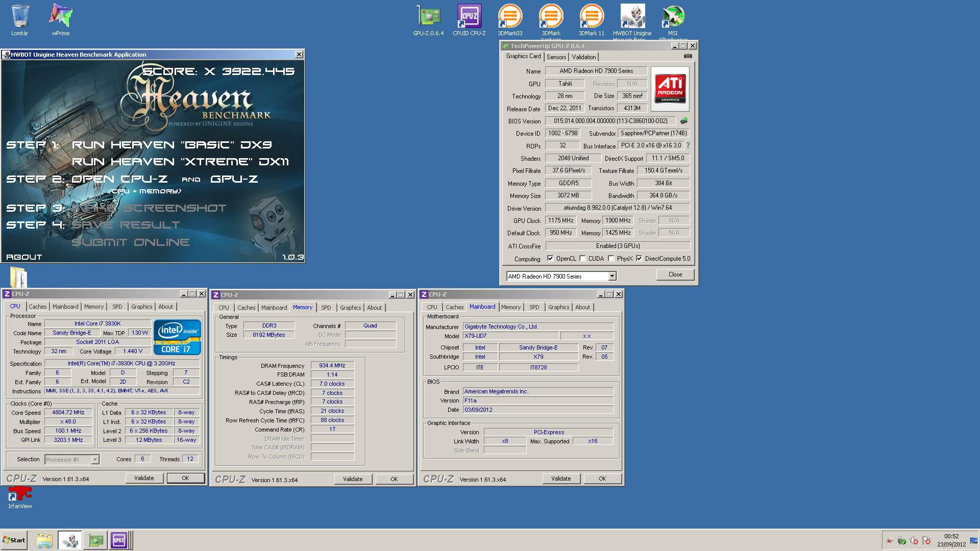Open the IrfanView desktop shortcut
The image size is (980, 551).
click(x=20, y=497)
